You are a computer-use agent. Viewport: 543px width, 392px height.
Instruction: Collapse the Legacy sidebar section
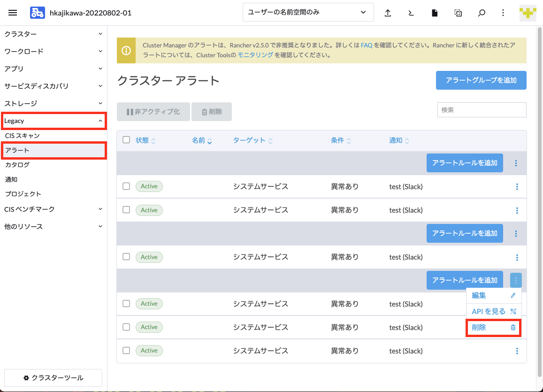54,121
